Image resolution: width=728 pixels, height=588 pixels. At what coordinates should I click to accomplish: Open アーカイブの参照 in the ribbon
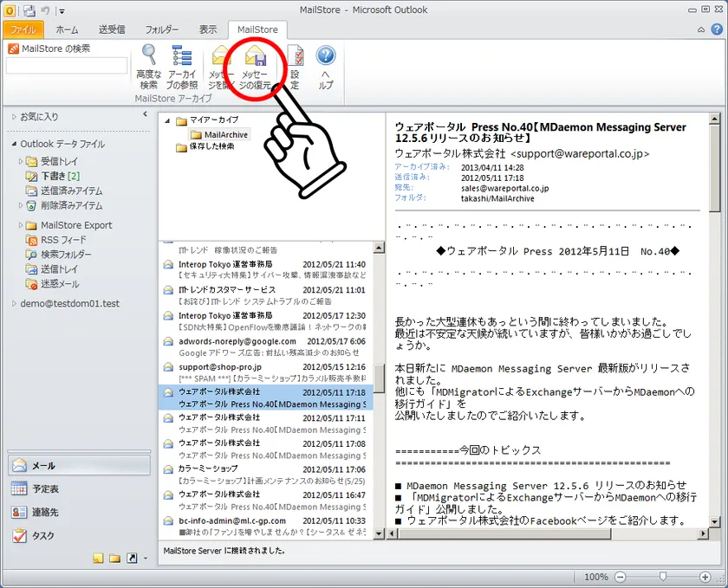point(181,57)
